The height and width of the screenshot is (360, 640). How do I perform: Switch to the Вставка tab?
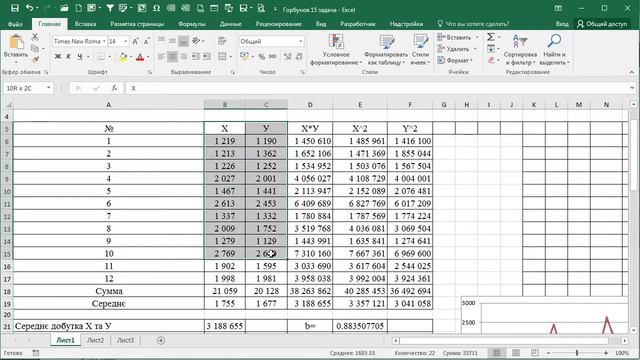click(x=85, y=24)
